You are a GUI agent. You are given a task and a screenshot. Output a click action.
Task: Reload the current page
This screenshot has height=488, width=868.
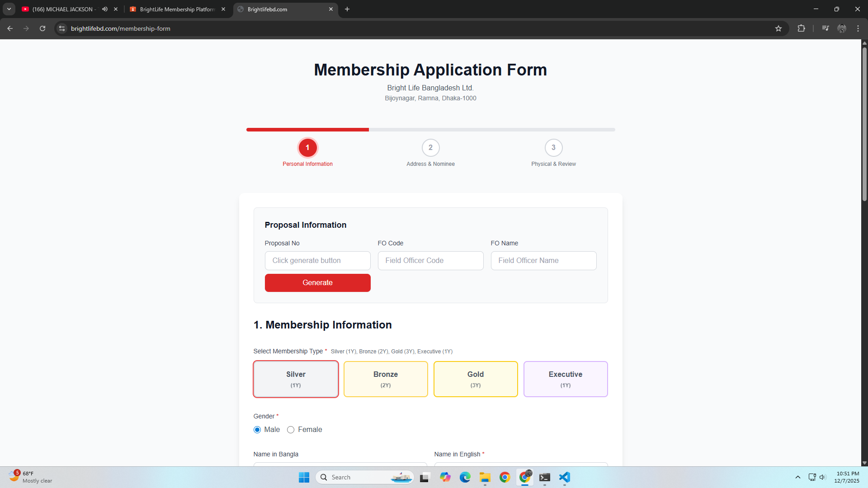(x=42, y=28)
